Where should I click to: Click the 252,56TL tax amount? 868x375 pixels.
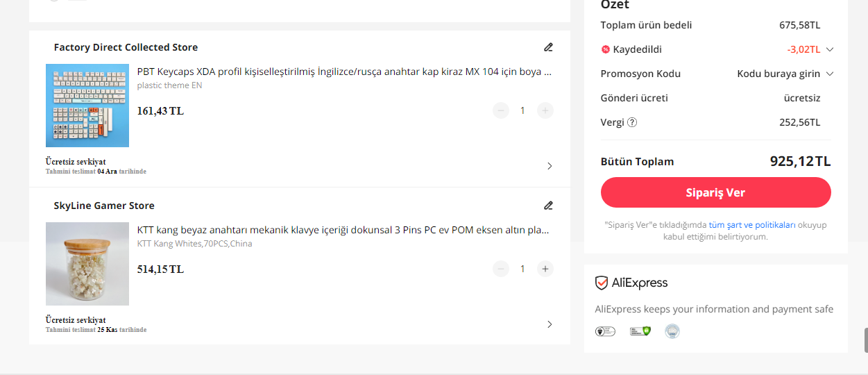(799, 122)
